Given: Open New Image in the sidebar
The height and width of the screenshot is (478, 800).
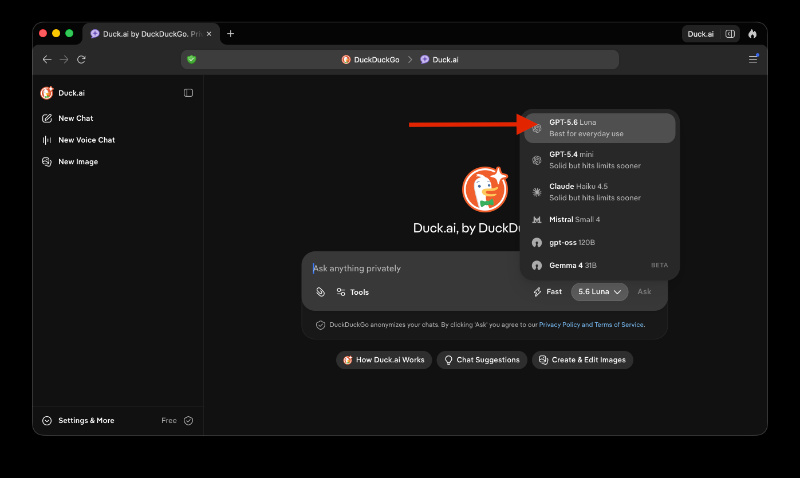Looking at the screenshot, I should coord(70,162).
